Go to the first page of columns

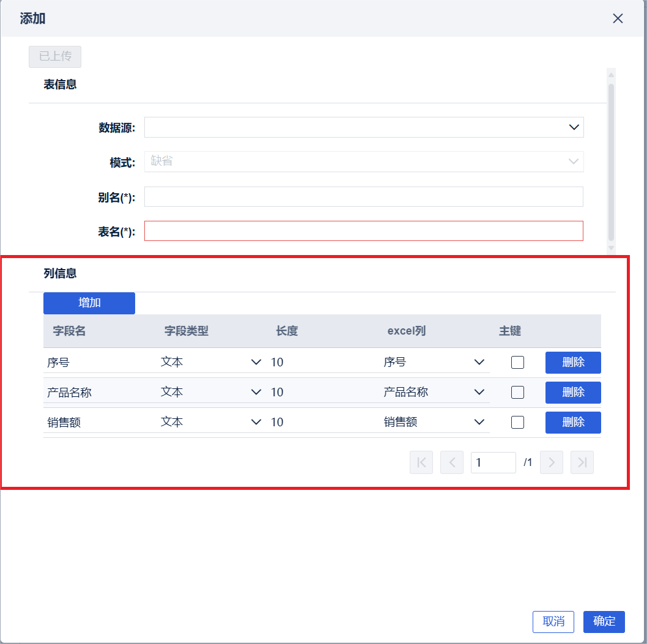[421, 462]
